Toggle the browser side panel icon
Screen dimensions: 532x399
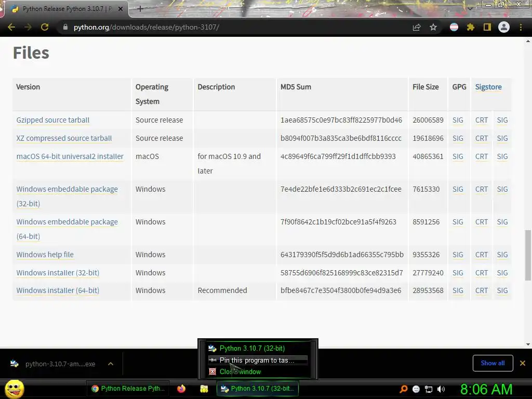[x=487, y=27]
